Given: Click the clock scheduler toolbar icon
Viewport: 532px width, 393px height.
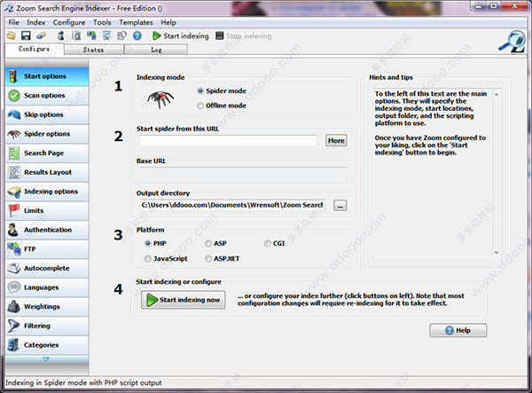Looking at the screenshot, I should tap(121, 35).
